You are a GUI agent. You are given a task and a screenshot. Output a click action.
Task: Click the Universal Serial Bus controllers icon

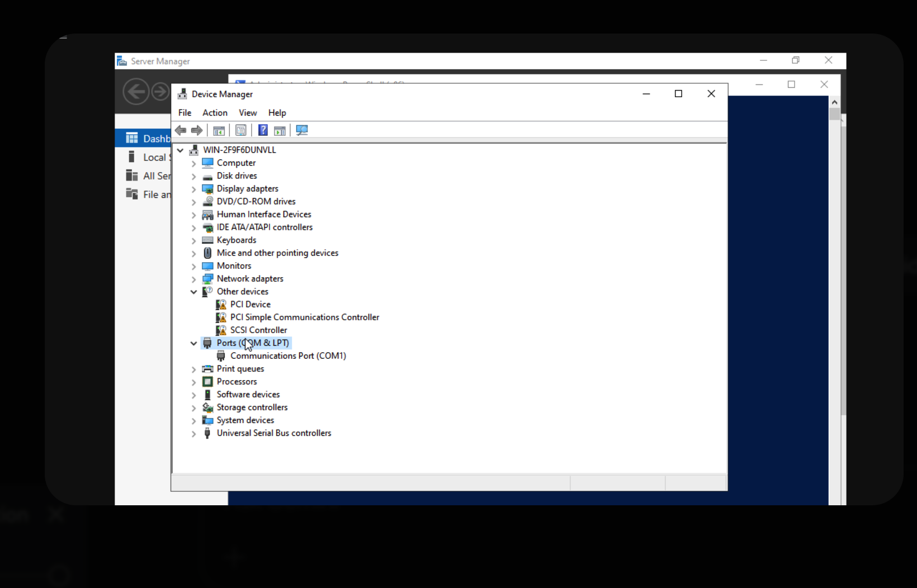pos(208,433)
